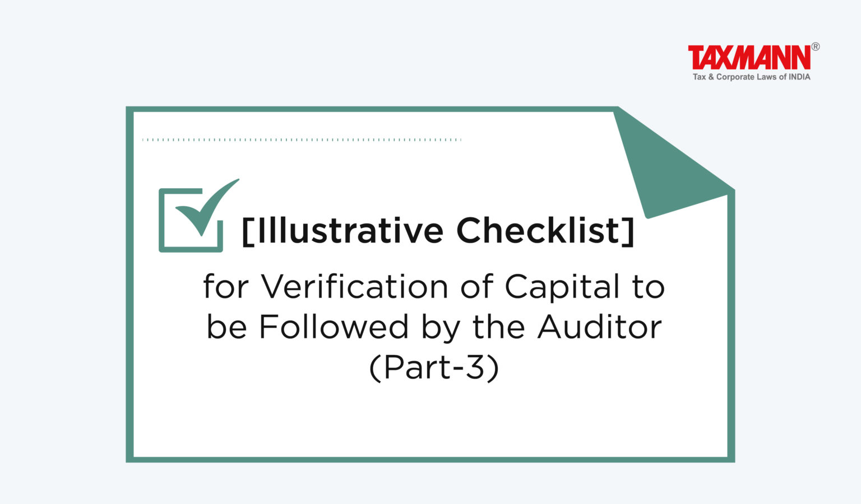Open the "Tax & Corporate Laws of INDIA" tagline

pyautogui.click(x=751, y=77)
